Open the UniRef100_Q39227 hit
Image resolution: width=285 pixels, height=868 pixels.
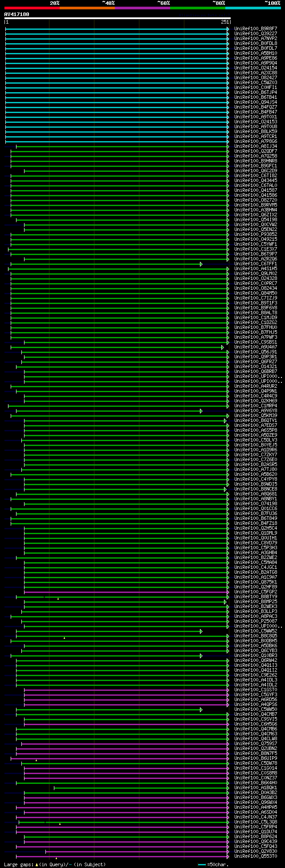256,33
